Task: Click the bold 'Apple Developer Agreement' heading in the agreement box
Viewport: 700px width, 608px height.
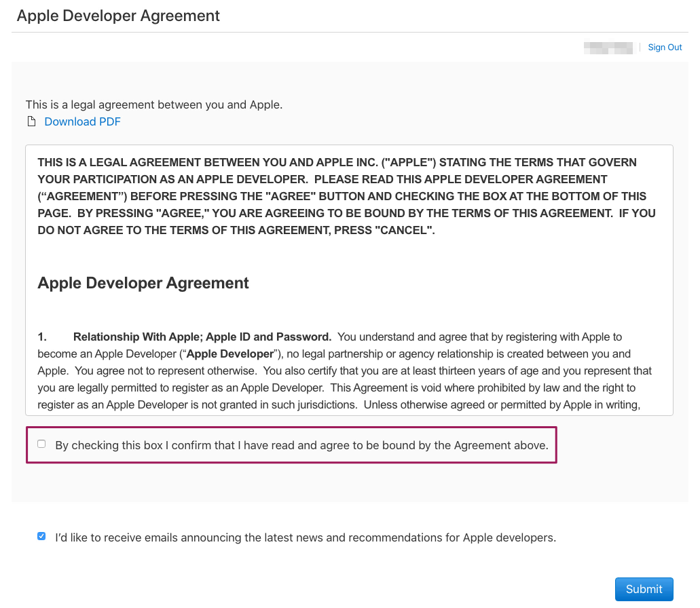Action: [143, 283]
